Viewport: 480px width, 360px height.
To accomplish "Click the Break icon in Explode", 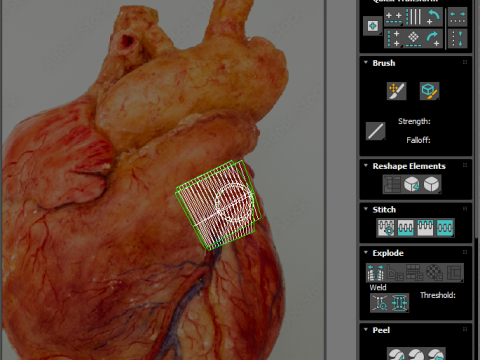I will click(376, 273).
